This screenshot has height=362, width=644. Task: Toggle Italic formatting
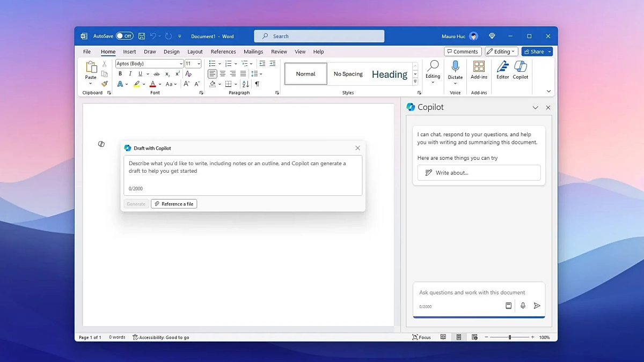click(x=130, y=74)
